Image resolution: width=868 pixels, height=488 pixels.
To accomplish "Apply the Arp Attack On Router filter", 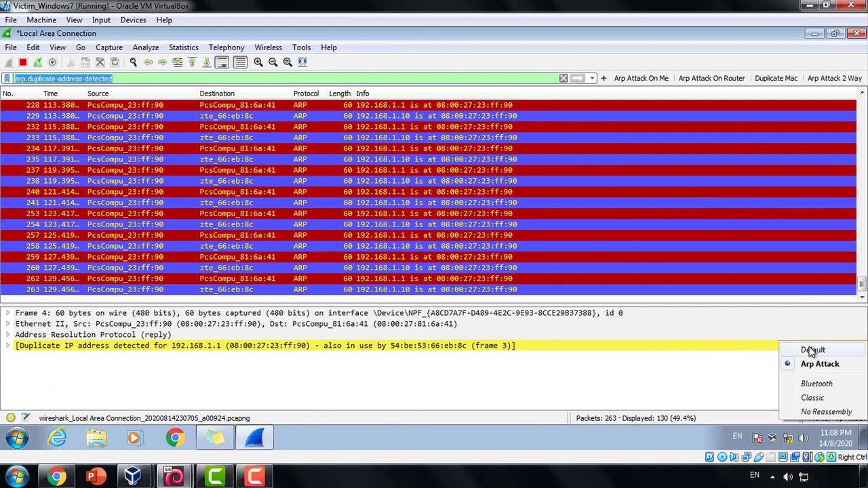I will (711, 79).
